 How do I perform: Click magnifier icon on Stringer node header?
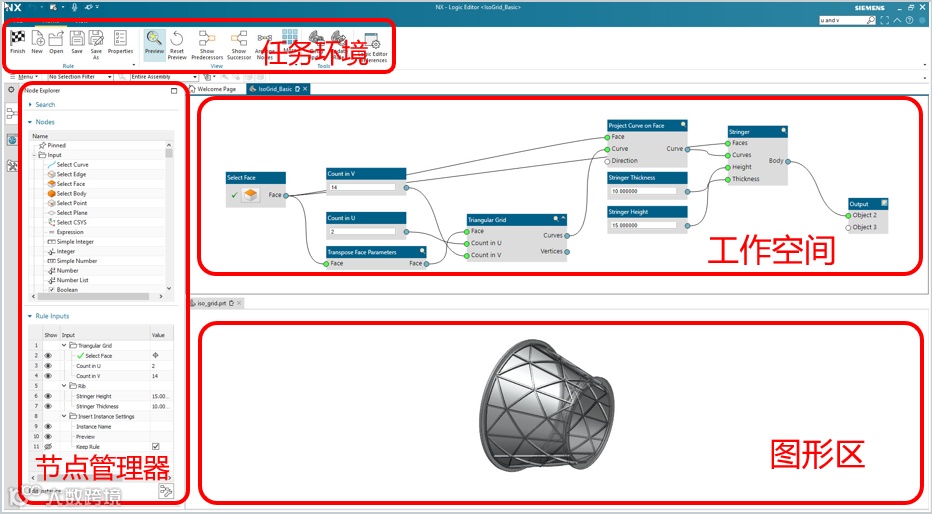click(x=783, y=131)
